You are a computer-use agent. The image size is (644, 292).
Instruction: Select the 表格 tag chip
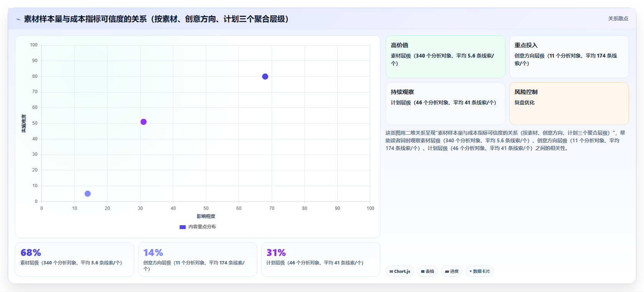click(x=428, y=271)
